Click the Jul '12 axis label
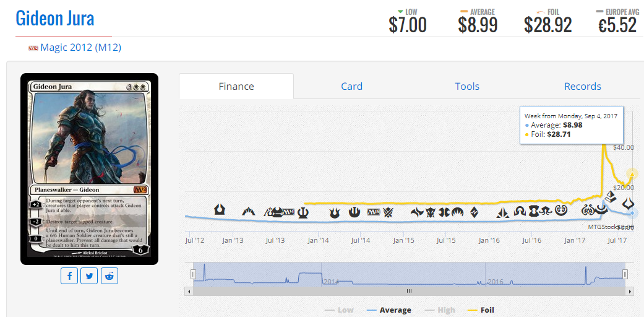 coord(195,240)
